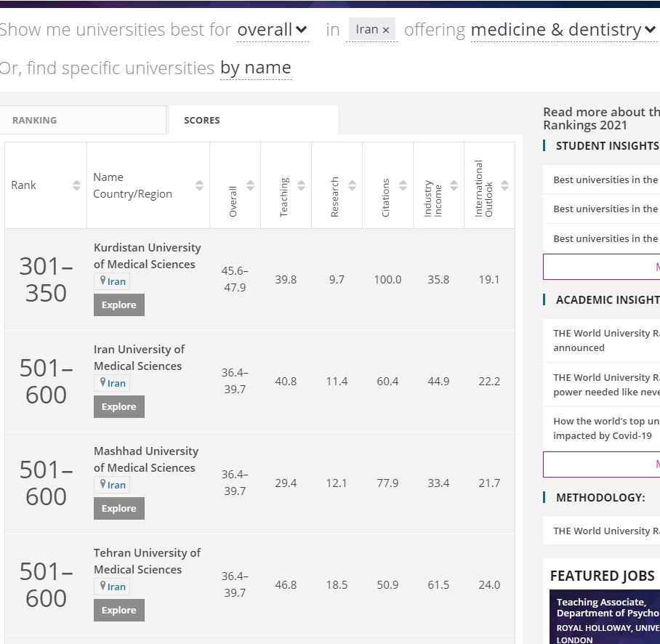Click location pin for Iran University of Medical Sciences
This screenshot has width=660, height=644.
coord(102,382)
